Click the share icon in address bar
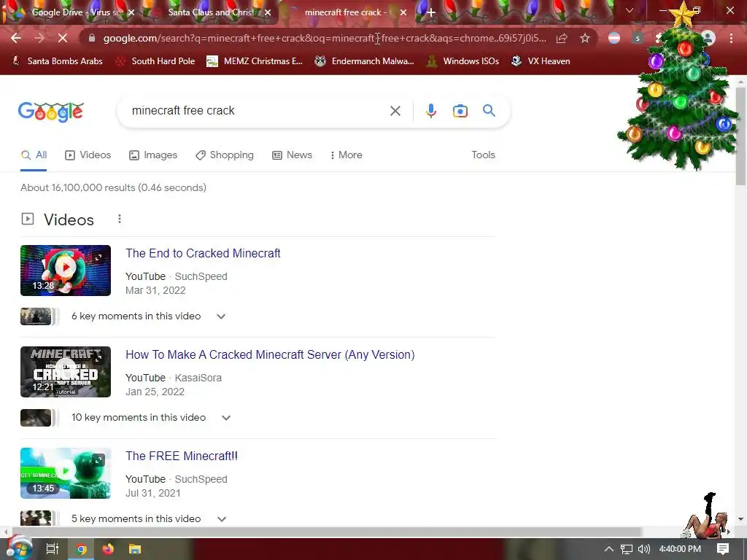This screenshot has width=747, height=560. click(562, 39)
